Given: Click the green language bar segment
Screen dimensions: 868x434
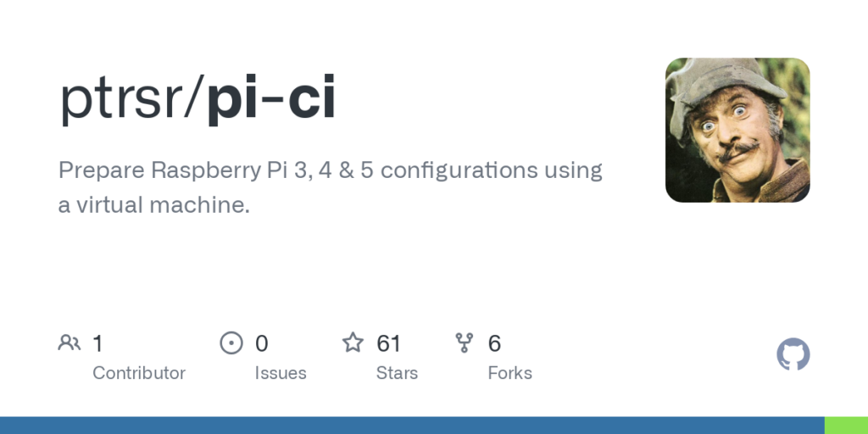Looking at the screenshot, I should click(846, 425).
